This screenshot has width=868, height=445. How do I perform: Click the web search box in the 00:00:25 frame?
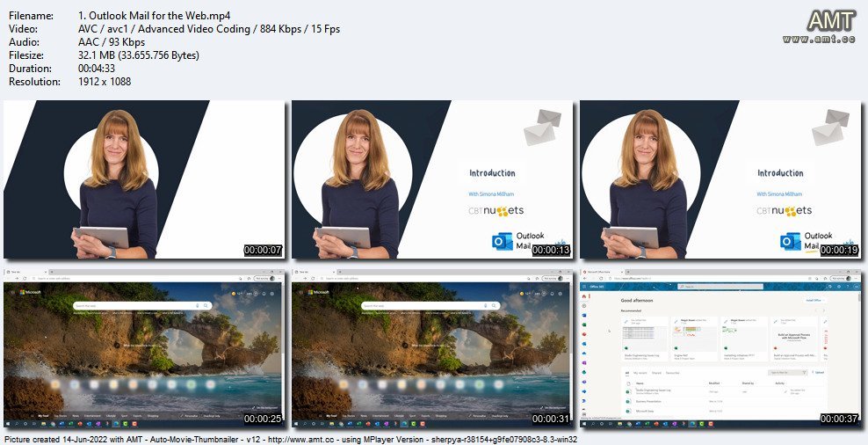tap(143, 305)
